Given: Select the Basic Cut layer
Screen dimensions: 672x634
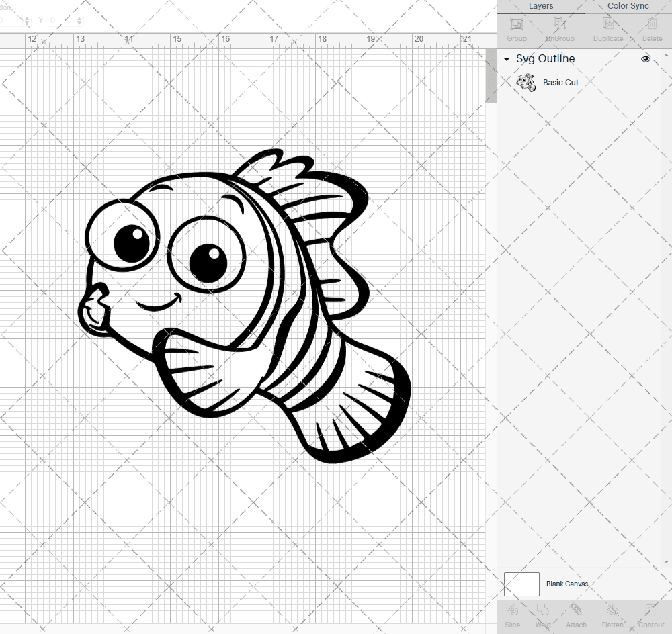Looking at the screenshot, I should click(x=561, y=82).
